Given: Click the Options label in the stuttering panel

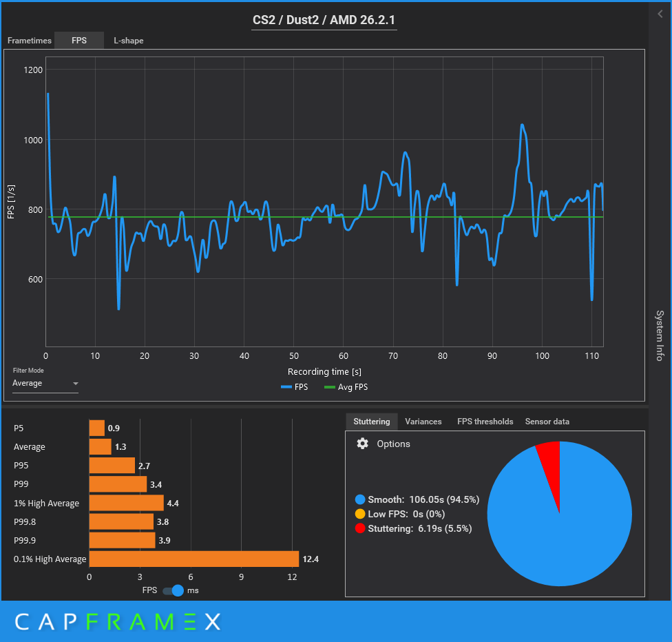Looking at the screenshot, I should pyautogui.click(x=393, y=444).
